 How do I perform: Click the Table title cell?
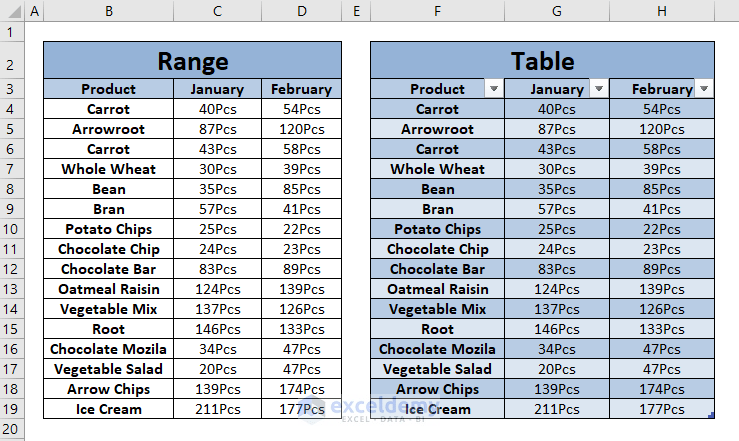(542, 60)
